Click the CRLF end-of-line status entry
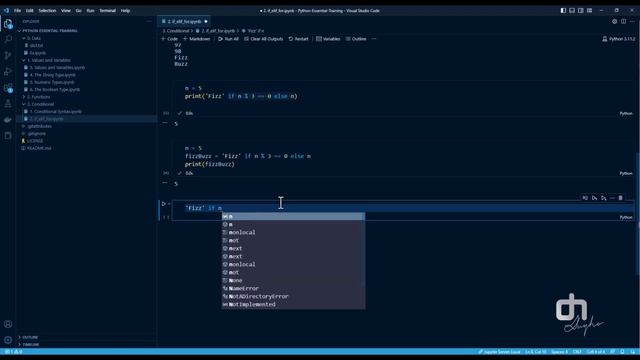Screen dimensions: 640x360 pyautogui.click(x=577, y=352)
